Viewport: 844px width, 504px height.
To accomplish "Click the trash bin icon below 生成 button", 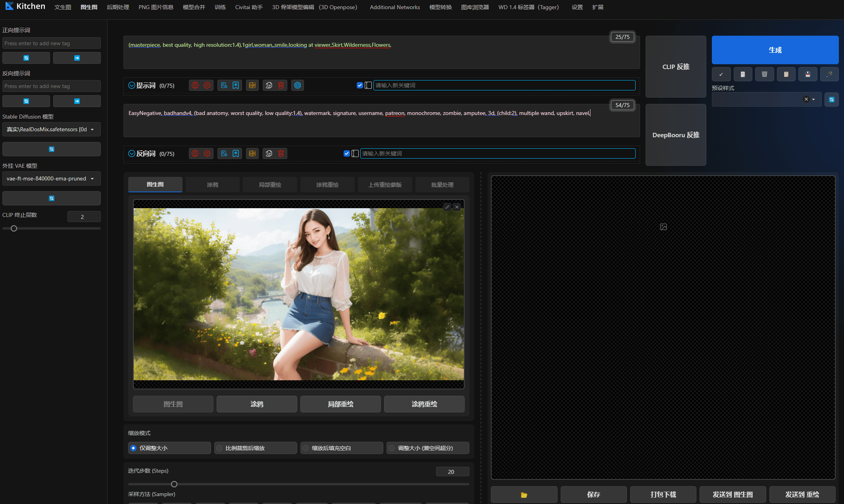I will [x=764, y=74].
